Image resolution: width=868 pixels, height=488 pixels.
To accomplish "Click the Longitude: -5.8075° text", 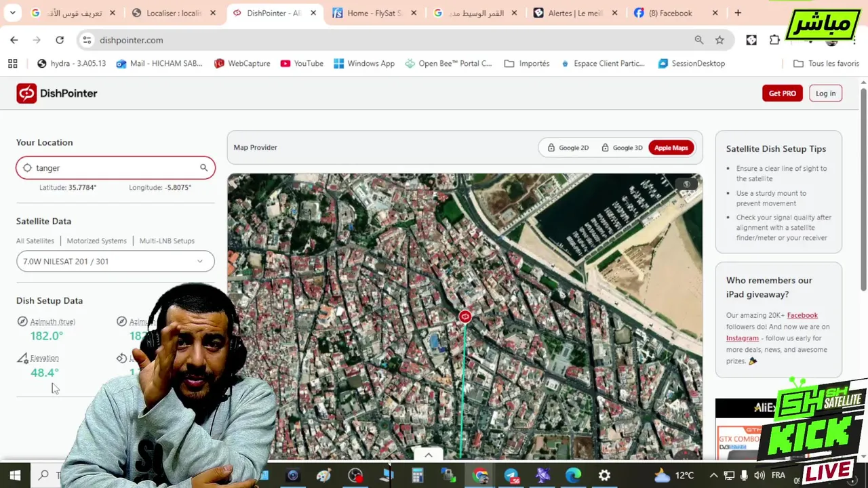I will [x=160, y=188].
